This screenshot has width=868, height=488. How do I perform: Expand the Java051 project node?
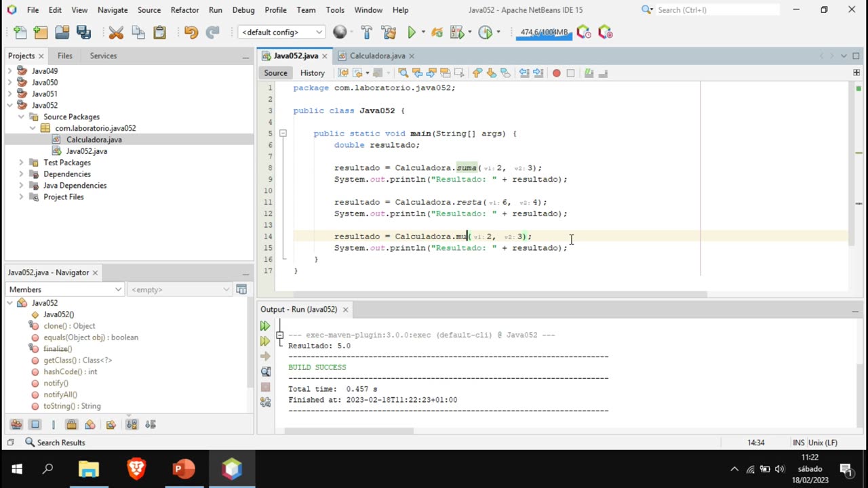(x=10, y=94)
